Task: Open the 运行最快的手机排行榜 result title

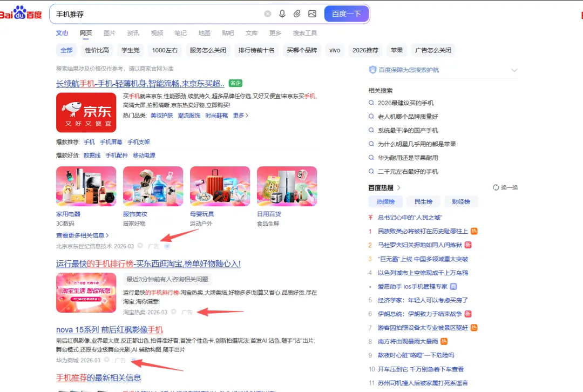Action: tap(148, 264)
